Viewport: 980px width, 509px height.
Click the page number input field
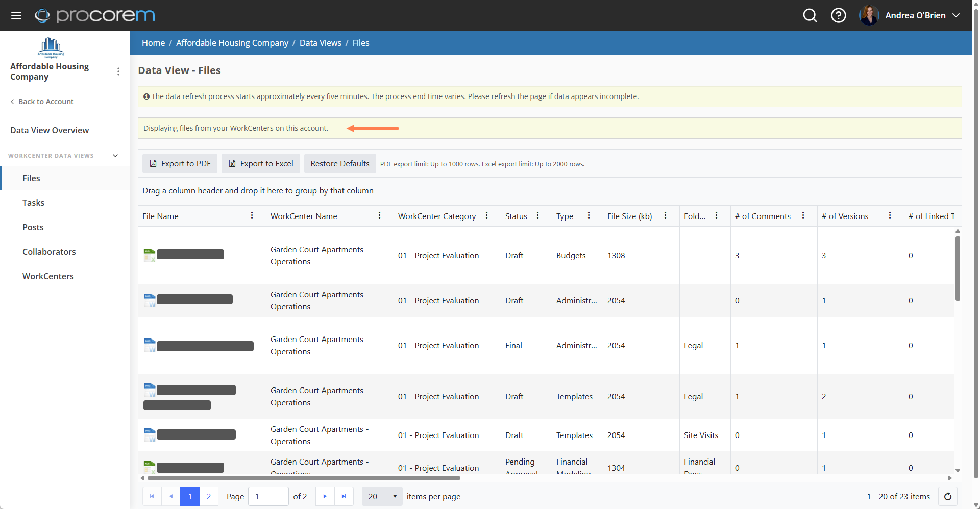pos(268,496)
